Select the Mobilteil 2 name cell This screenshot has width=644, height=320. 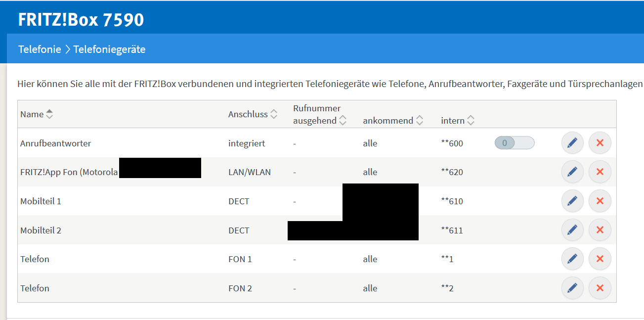[41, 230]
